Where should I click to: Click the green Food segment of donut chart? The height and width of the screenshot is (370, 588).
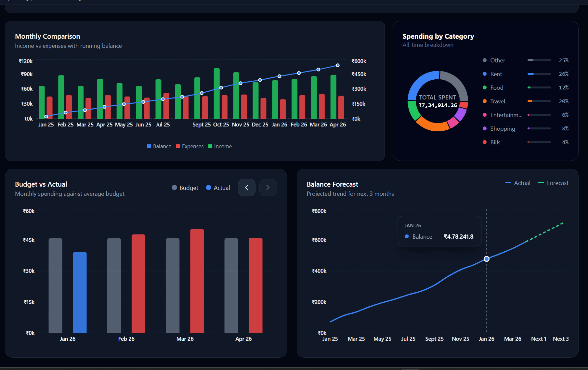click(413, 112)
